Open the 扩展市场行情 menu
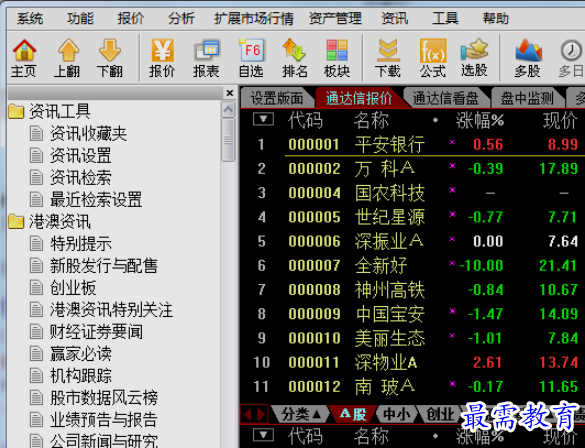 point(254,18)
